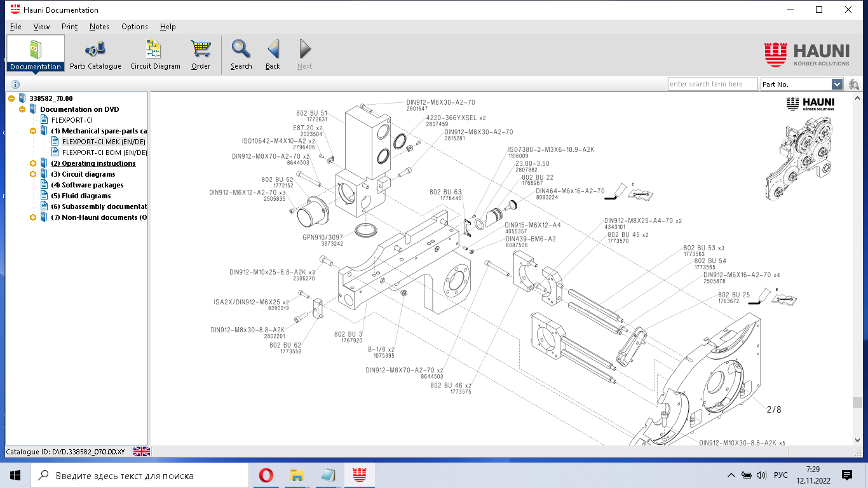Click the UK flag language icon

tap(142, 451)
